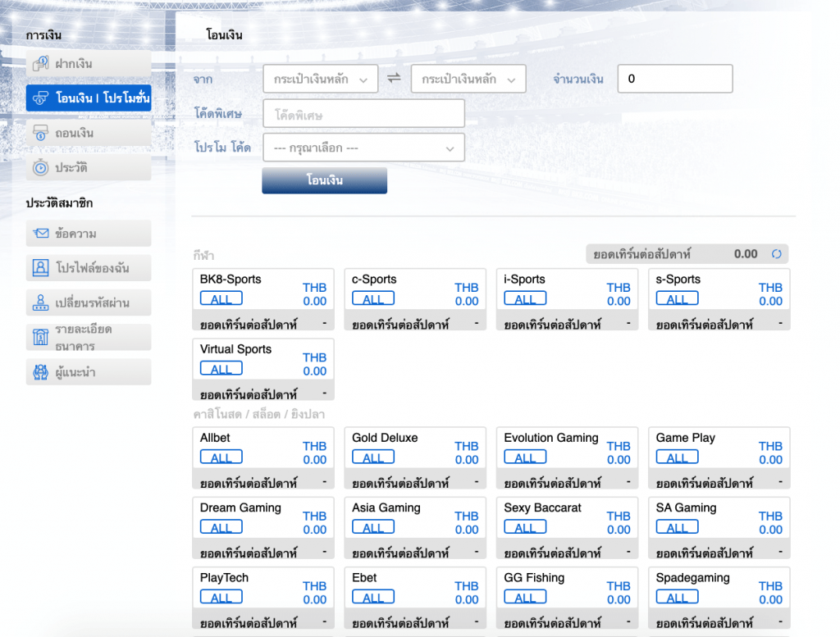Click the envelope icon beside ข้อความ
Viewport: 840px width, 637px height.
click(40, 234)
